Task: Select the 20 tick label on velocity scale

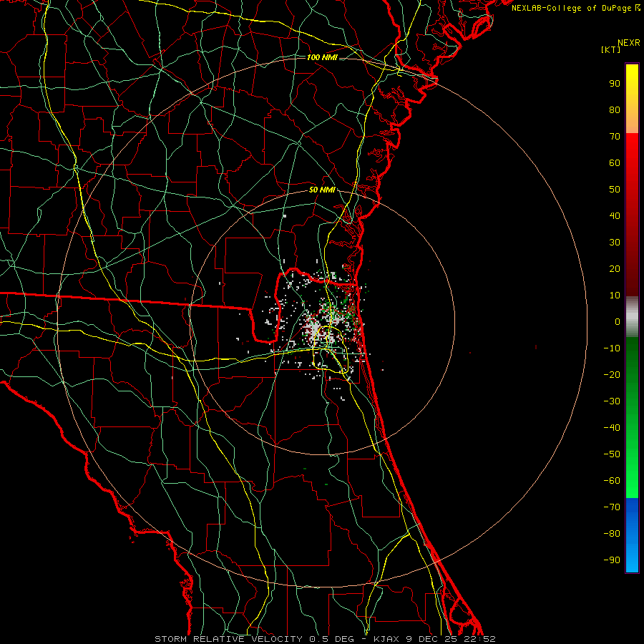Action: pos(615,268)
